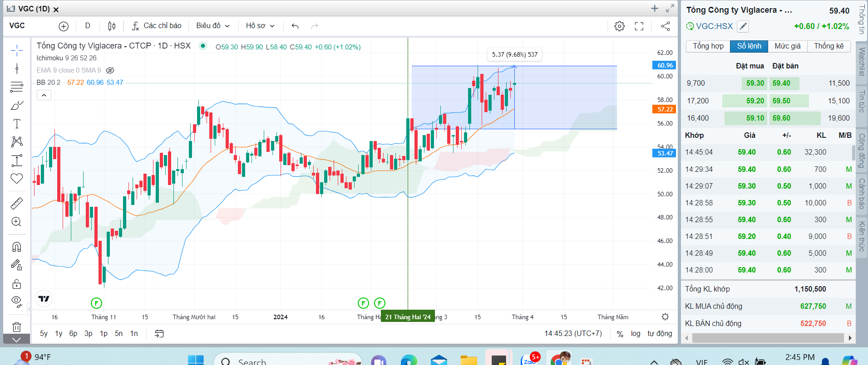The width and height of the screenshot is (868, 365).
Task: Select the price forecast tool
Action: (17, 160)
